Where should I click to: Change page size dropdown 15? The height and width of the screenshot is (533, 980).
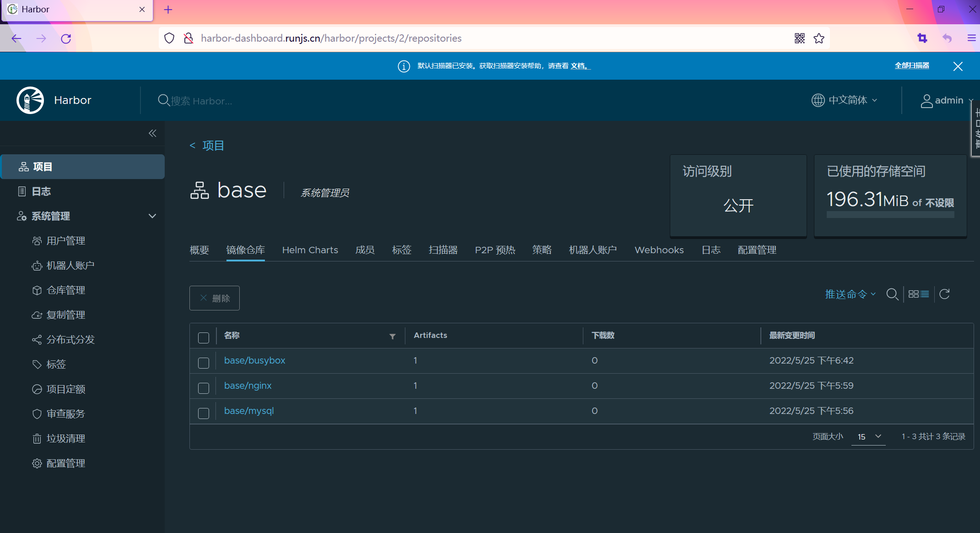(868, 437)
